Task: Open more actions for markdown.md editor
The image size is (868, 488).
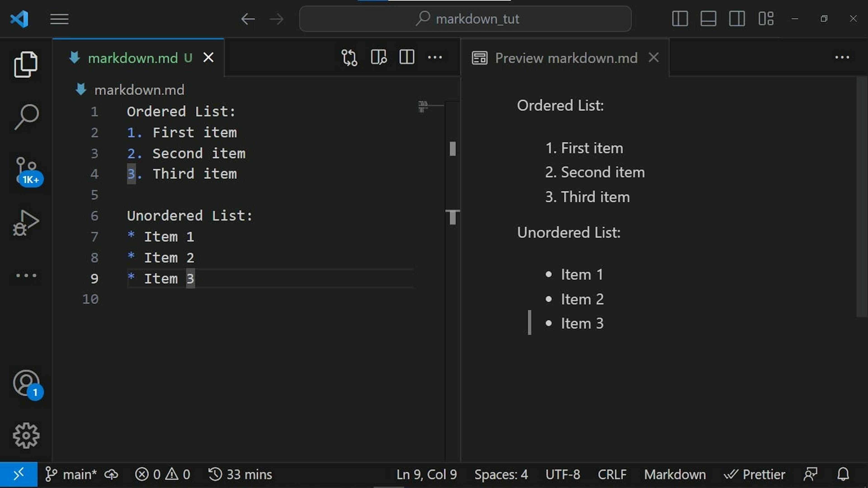Action: [435, 57]
